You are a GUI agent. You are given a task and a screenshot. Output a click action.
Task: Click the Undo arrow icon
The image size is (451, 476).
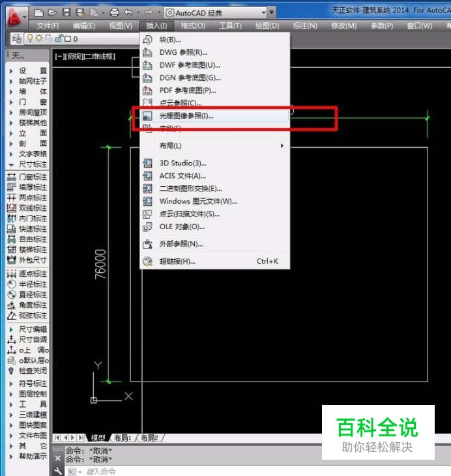128,12
